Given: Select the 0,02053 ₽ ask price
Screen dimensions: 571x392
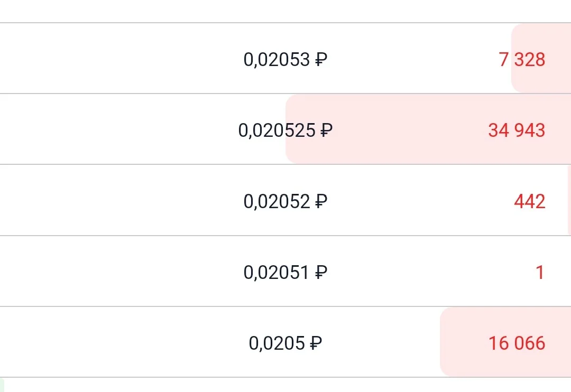Looking at the screenshot, I should [285, 59].
